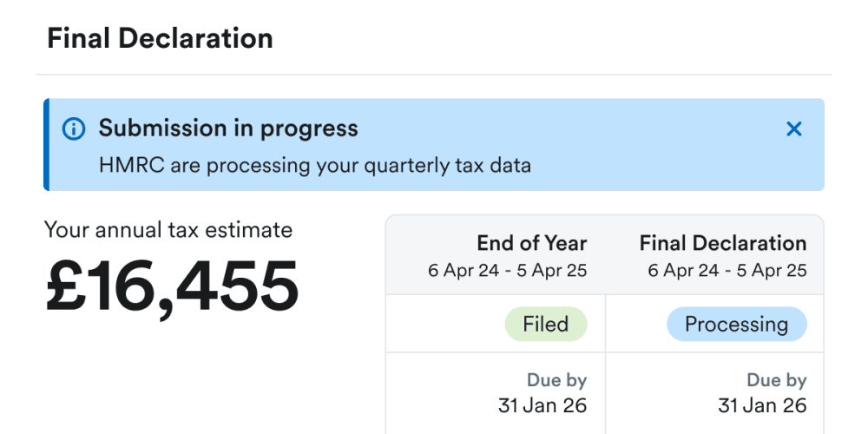The height and width of the screenshot is (434, 868).
Task: Click the HMRC processing quarterly data message
Action: (314, 165)
